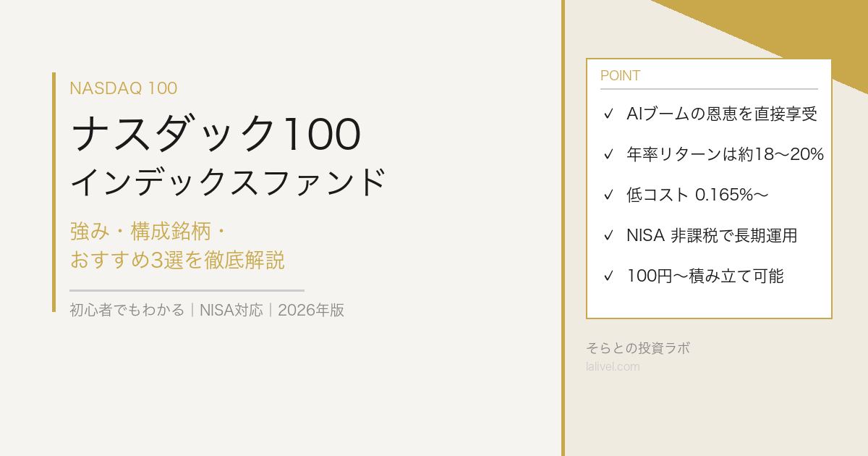Click the そらとの投資ラボ site name
Screen dimensions: 868x456
point(637,348)
